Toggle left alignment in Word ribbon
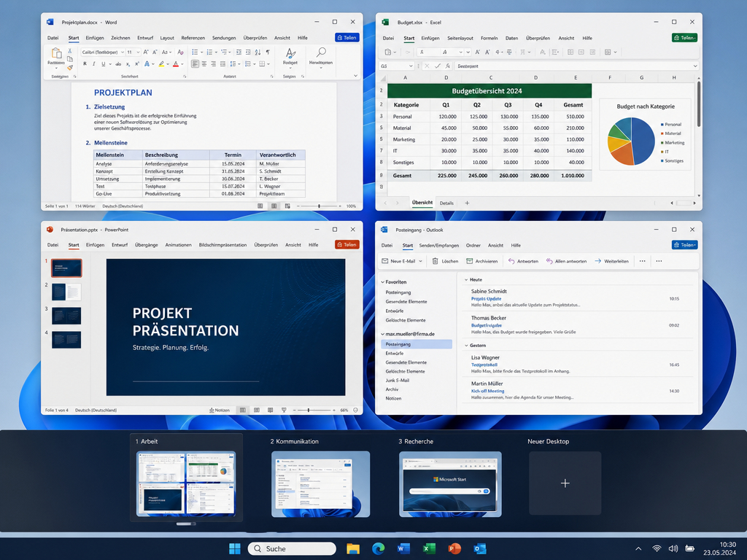This screenshot has width=747, height=560. pyautogui.click(x=196, y=64)
